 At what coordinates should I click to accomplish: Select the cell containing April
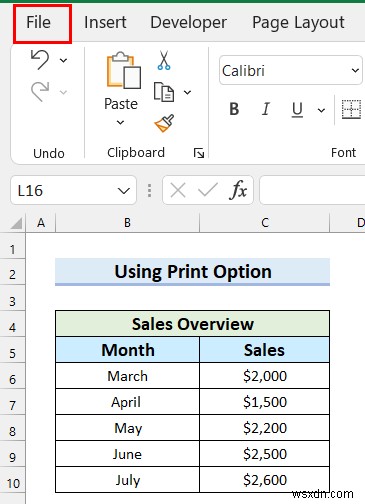[128, 402]
